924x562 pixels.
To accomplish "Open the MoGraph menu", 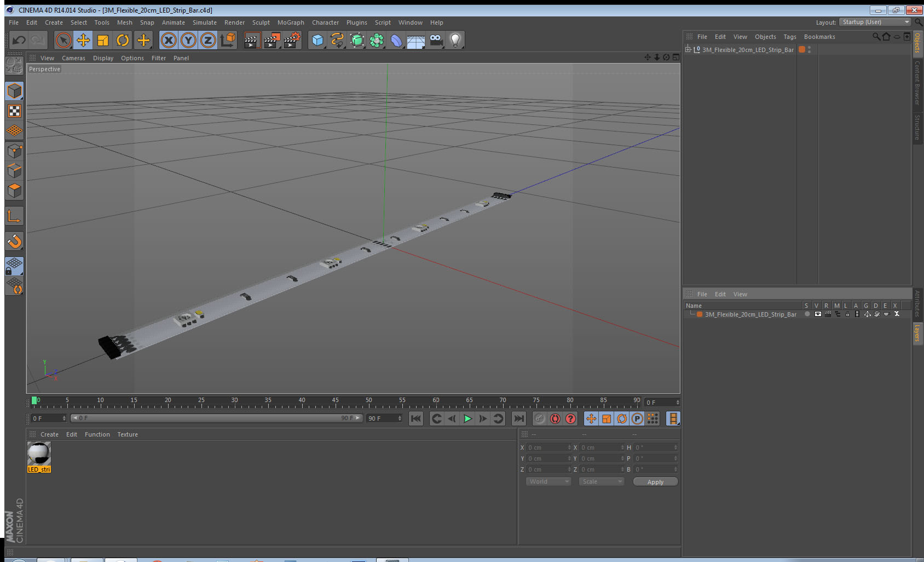I will (x=291, y=22).
